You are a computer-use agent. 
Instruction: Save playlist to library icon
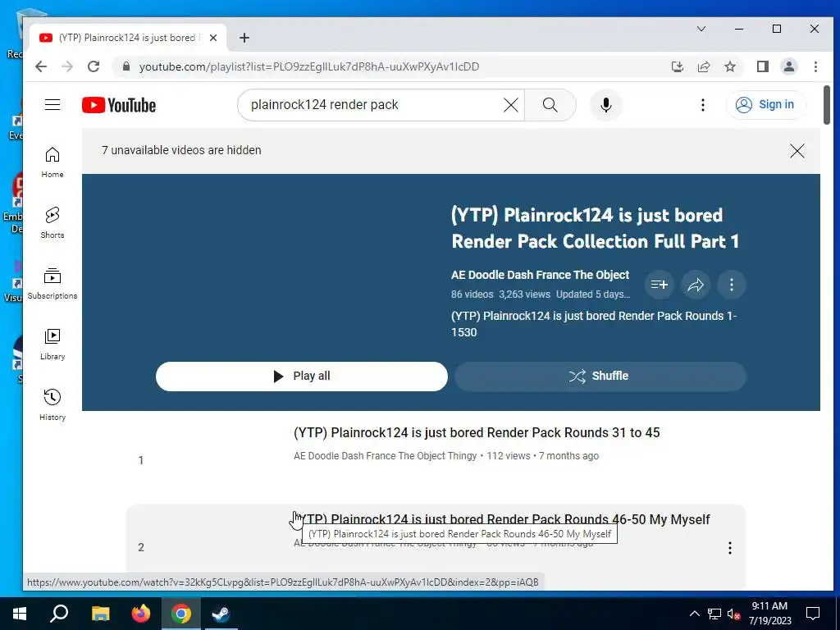tap(659, 285)
